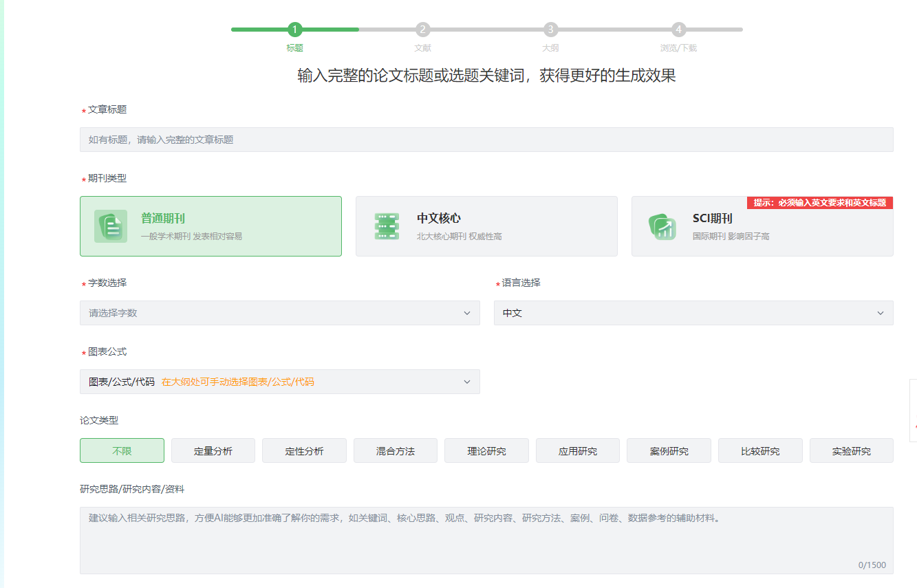Jump to step 3 大纲 circle
This screenshot has width=917, height=588.
click(550, 30)
